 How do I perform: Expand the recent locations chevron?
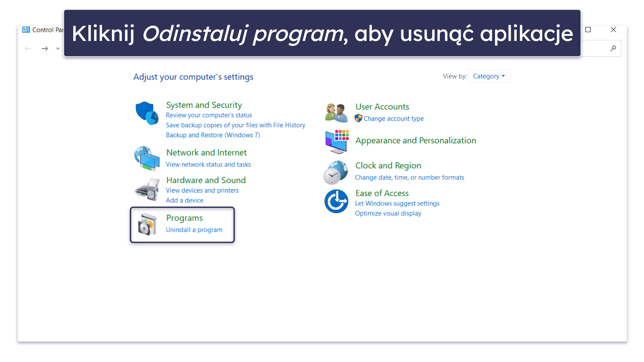[58, 49]
